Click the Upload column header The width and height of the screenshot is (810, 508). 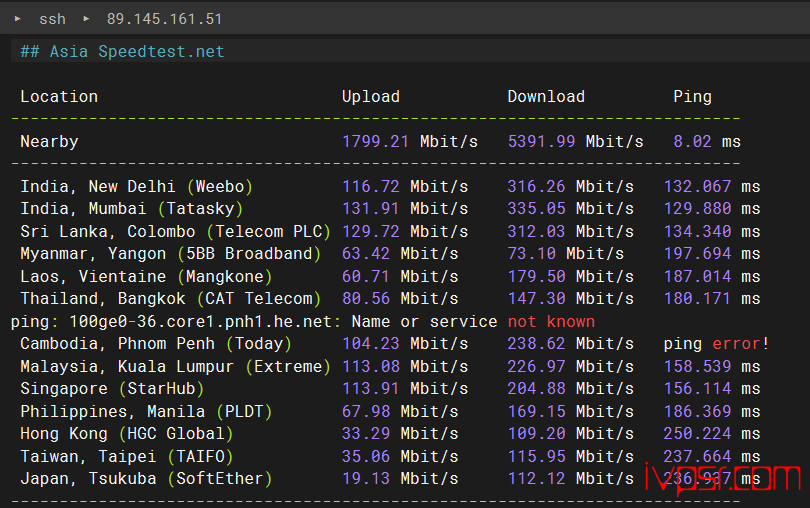tap(370, 97)
